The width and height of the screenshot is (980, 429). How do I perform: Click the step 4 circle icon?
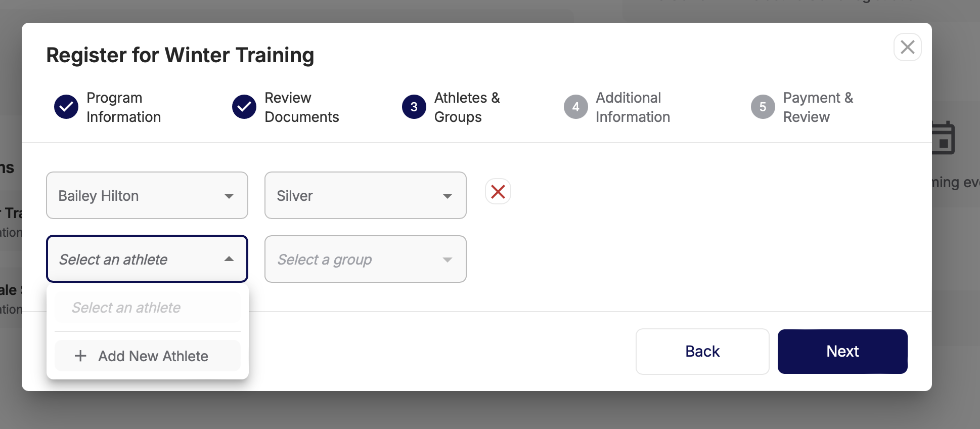tap(576, 107)
